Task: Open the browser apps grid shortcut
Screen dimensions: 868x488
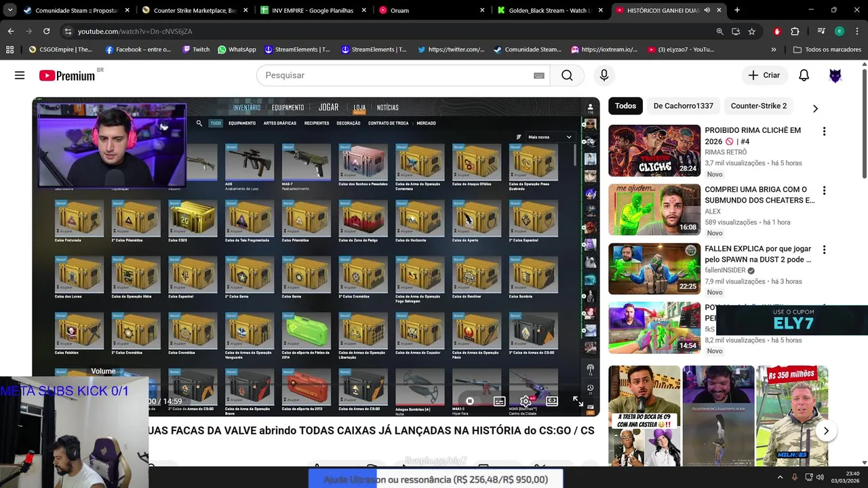Action: coord(9,49)
